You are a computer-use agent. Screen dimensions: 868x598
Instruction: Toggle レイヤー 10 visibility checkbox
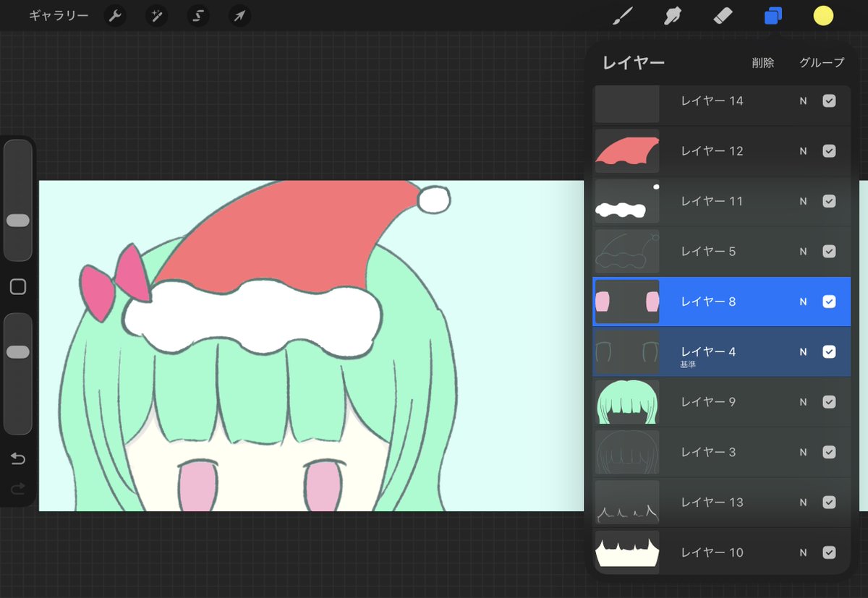[x=829, y=552]
